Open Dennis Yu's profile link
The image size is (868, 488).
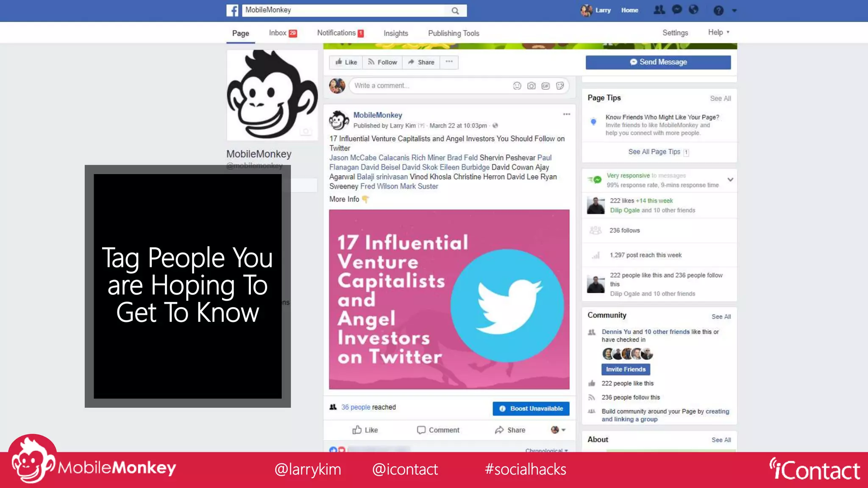point(616,332)
